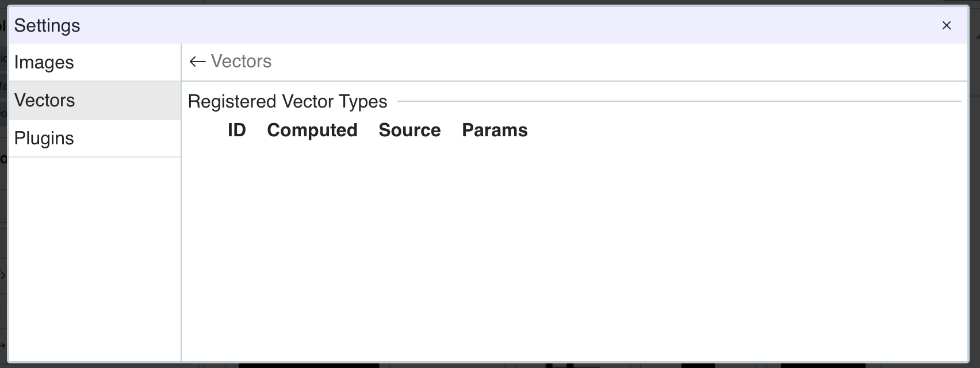Sort by the Computed column header
The width and height of the screenshot is (980, 368).
(312, 130)
